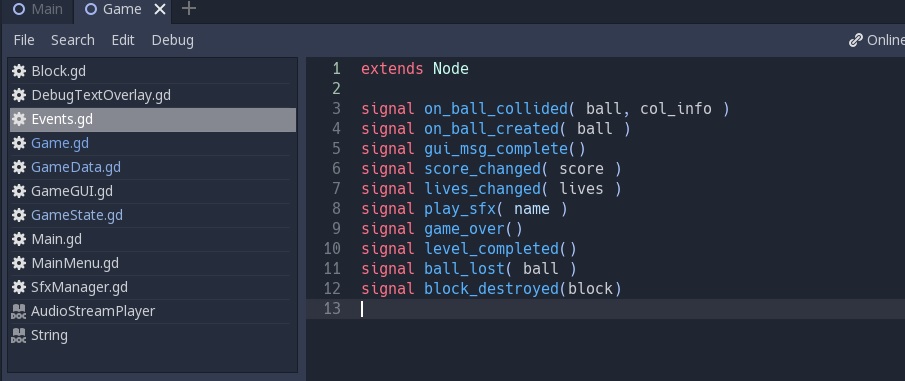
Task: Click the gear icon beside DebugTextOverlay.gd
Action: point(19,95)
